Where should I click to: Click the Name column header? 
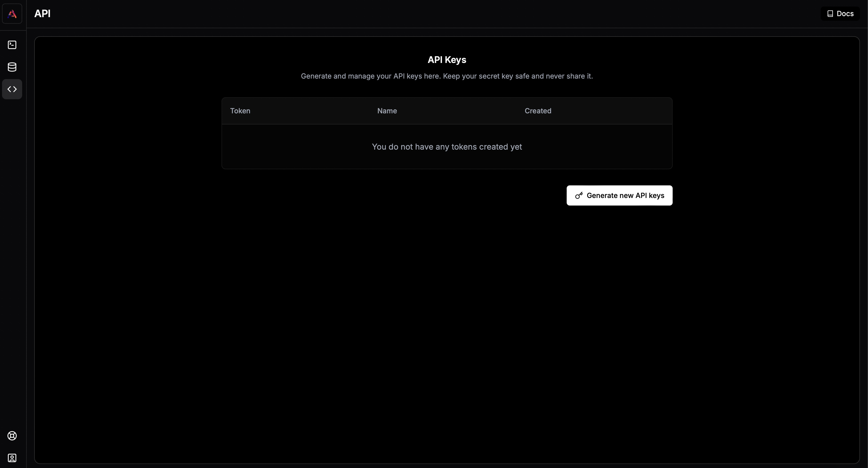tap(387, 111)
